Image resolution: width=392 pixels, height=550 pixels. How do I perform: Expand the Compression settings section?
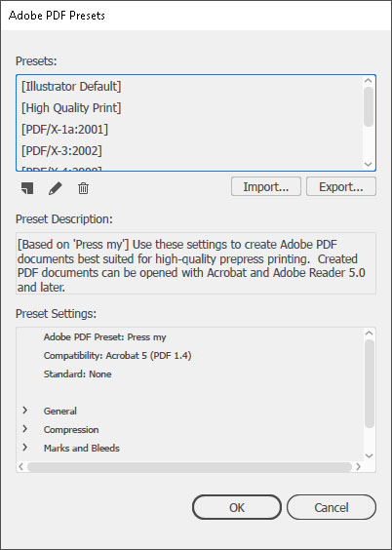pyautogui.click(x=25, y=429)
